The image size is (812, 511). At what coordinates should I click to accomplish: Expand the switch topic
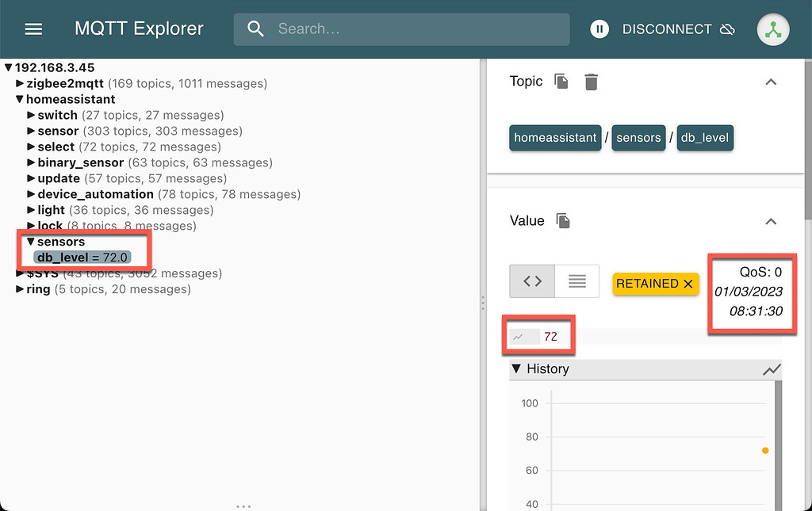point(31,115)
